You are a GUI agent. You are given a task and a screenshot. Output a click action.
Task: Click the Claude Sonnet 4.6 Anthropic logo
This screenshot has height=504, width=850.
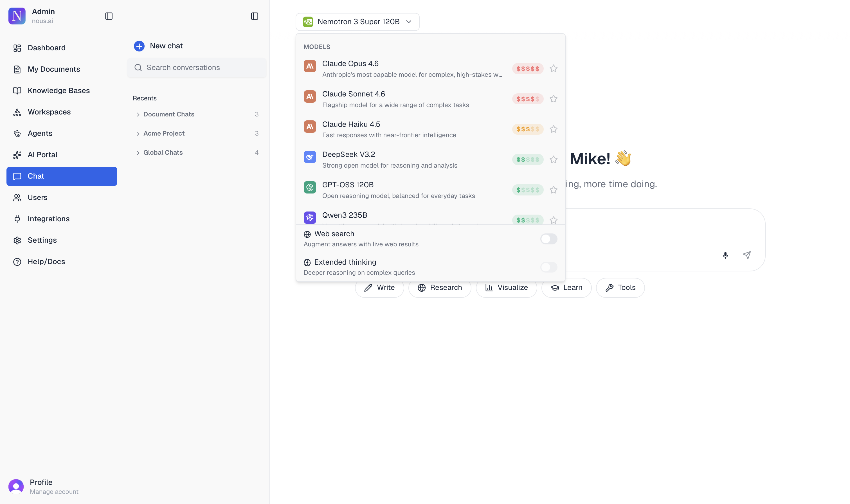(310, 96)
